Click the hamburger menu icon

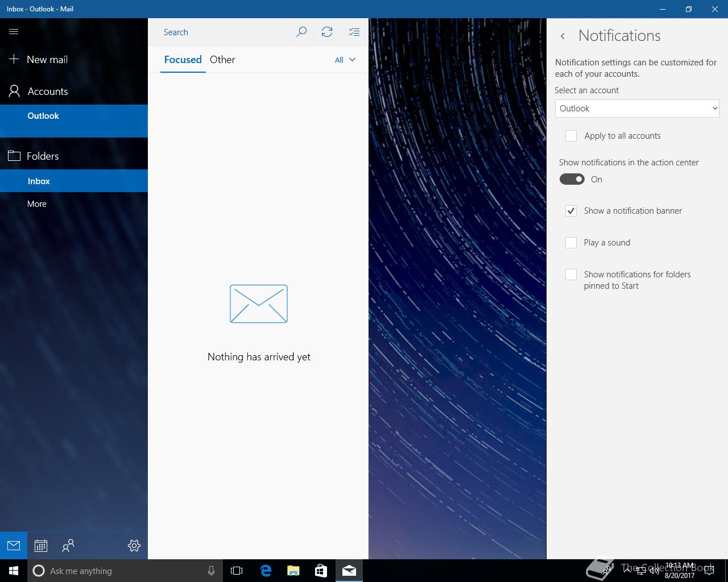(14, 32)
